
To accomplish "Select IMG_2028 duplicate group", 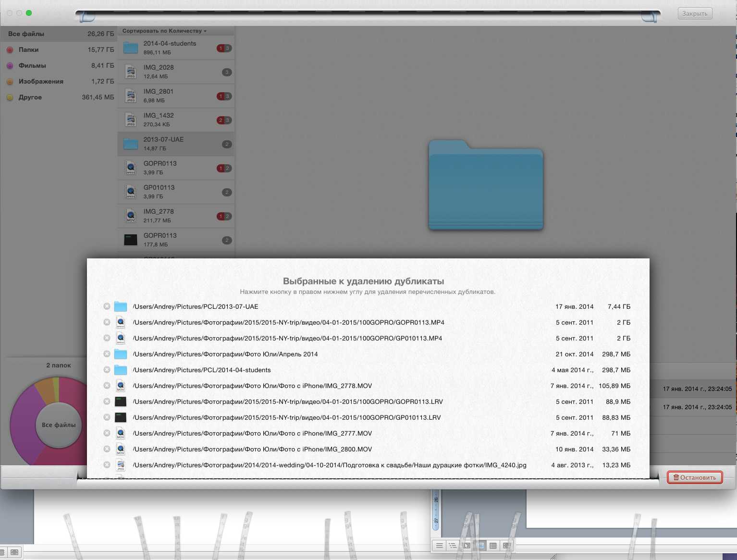I will click(176, 72).
